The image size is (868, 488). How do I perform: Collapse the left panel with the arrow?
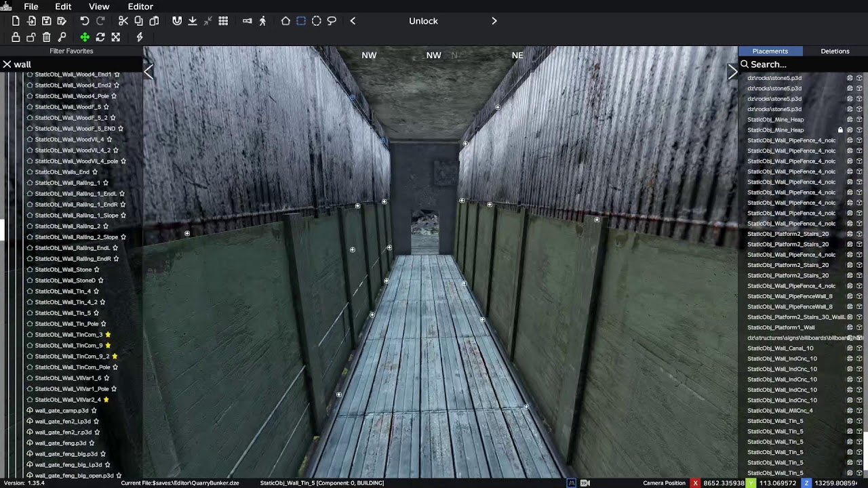(x=149, y=71)
